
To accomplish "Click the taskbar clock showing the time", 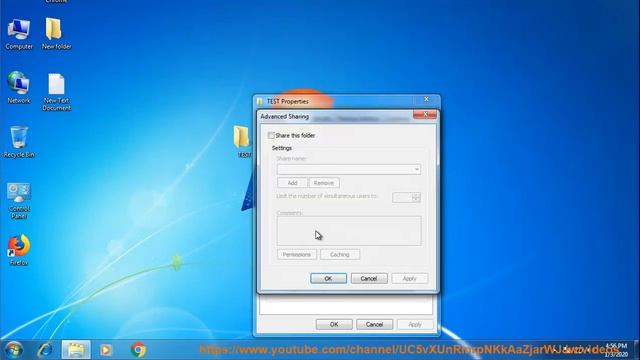I will tap(616, 350).
